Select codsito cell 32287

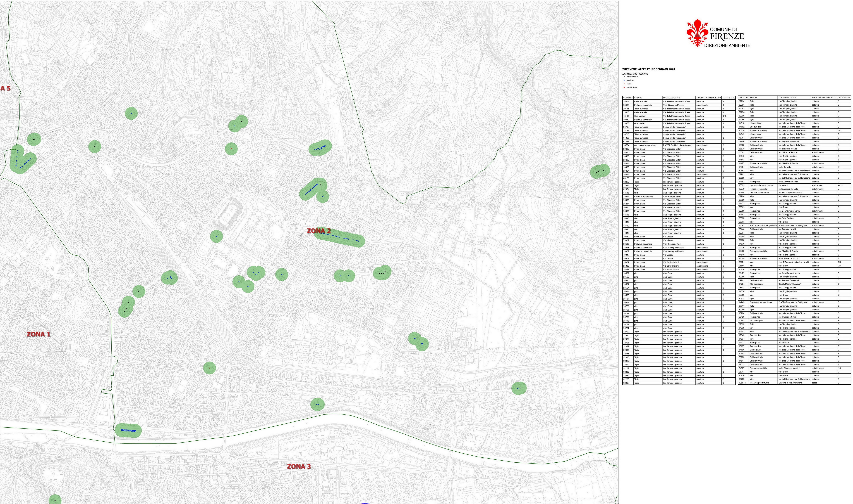[628, 383]
